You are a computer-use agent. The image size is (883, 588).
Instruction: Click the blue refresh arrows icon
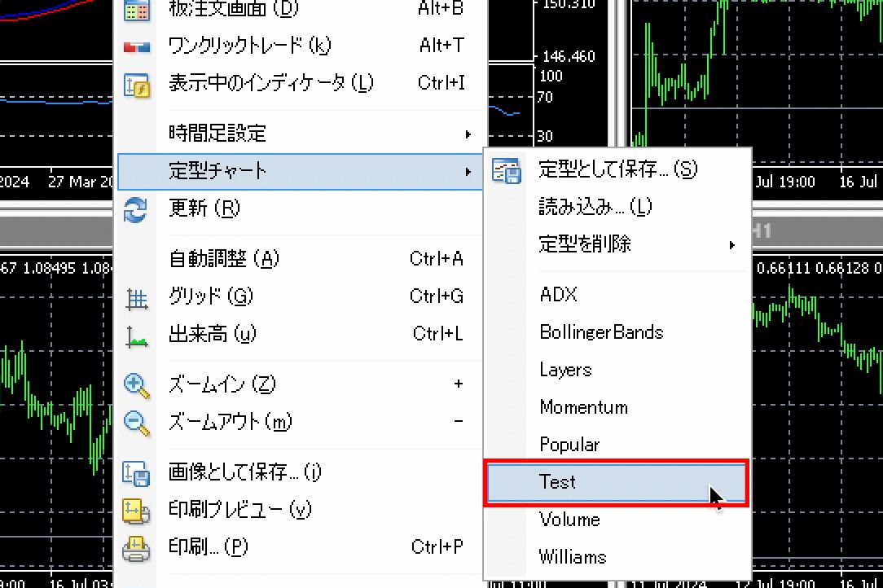[135, 209]
